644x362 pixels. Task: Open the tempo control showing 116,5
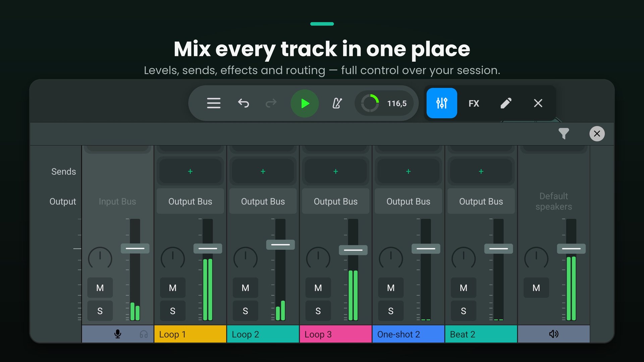(384, 103)
